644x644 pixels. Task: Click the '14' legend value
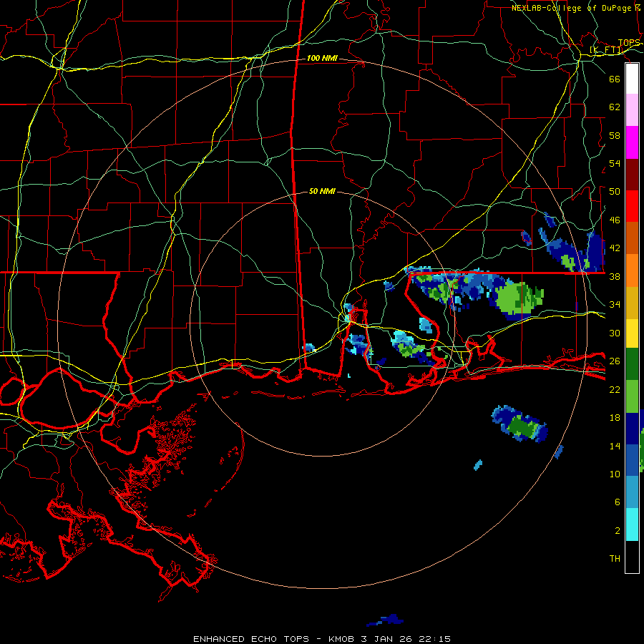(615, 446)
